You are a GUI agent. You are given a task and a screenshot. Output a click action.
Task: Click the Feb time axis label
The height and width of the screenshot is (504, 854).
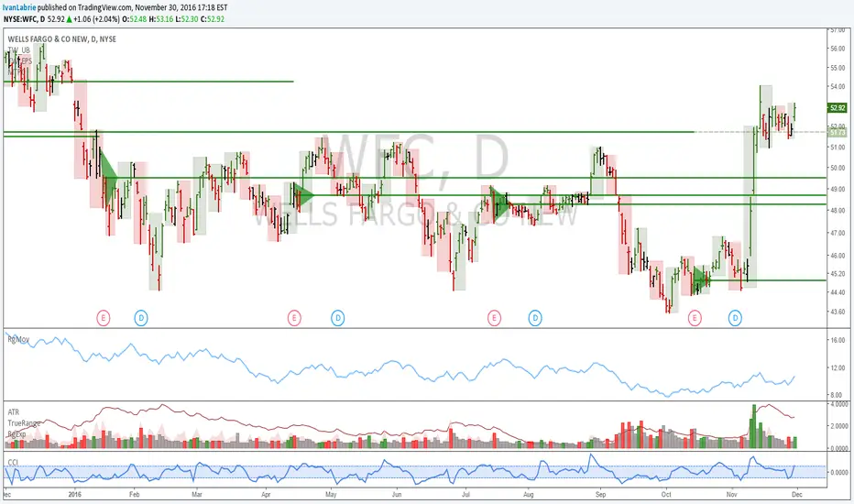click(134, 495)
